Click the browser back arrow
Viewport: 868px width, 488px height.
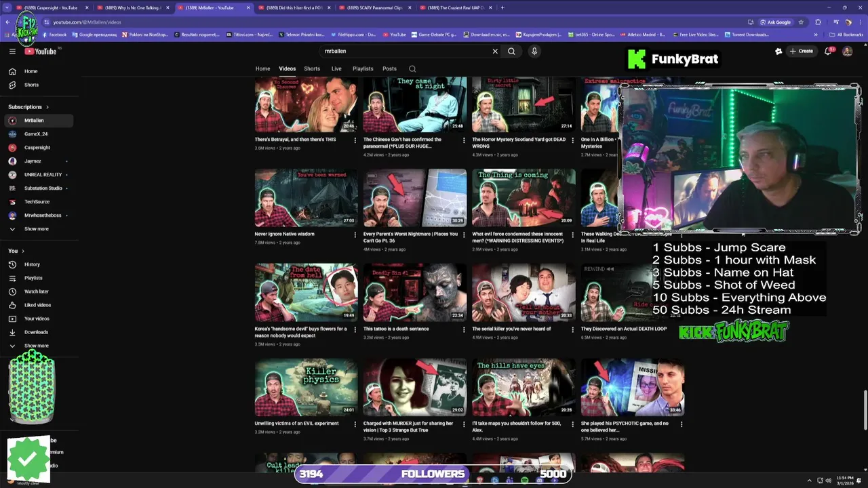pyautogui.click(x=7, y=22)
